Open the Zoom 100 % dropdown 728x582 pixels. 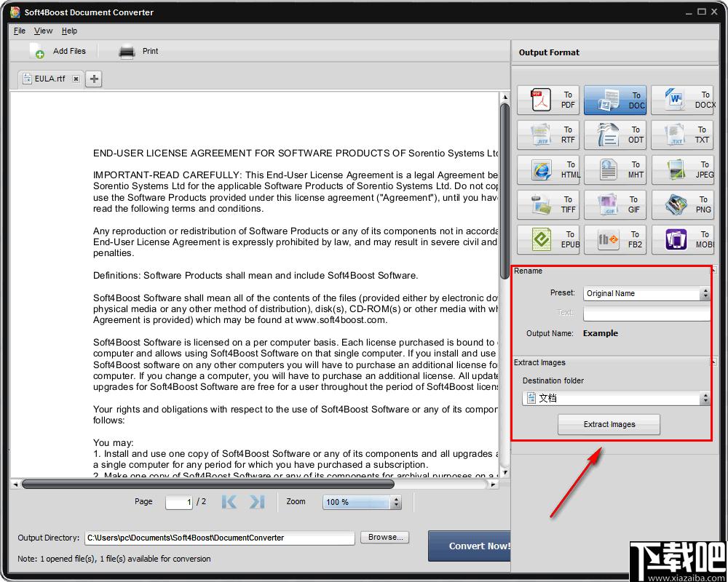[362, 502]
